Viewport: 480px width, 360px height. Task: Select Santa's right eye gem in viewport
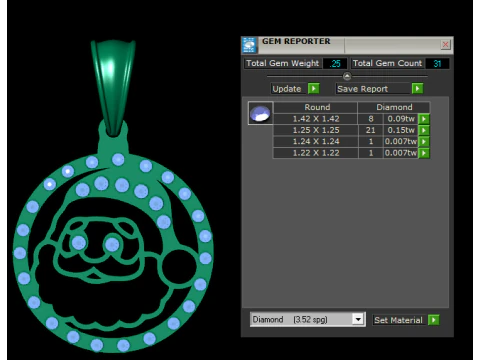point(112,245)
